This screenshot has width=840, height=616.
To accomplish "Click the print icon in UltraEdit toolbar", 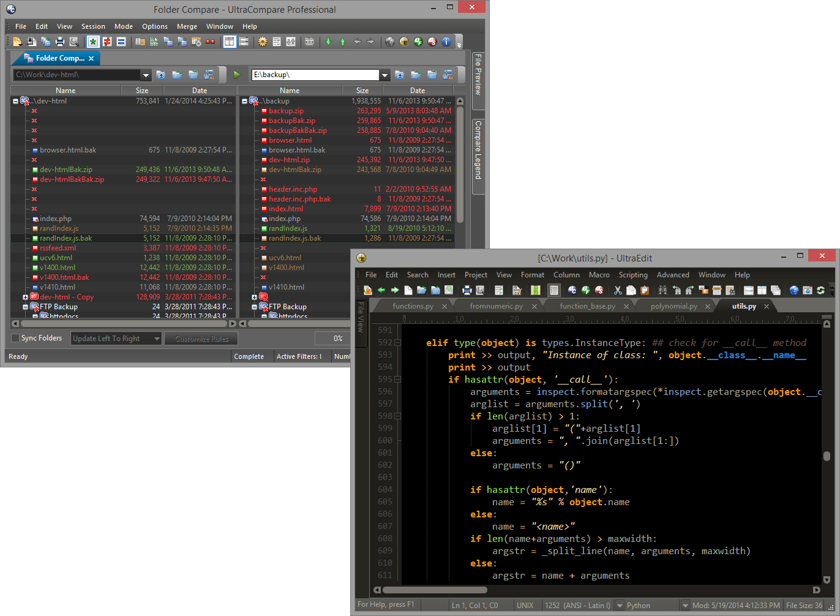I will coord(467,290).
